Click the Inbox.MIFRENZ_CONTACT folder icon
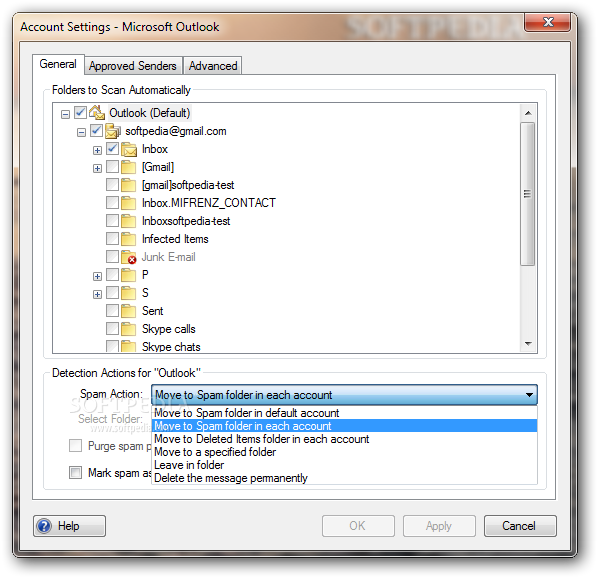Screen dimensions: 598x578 pyautogui.click(x=129, y=203)
